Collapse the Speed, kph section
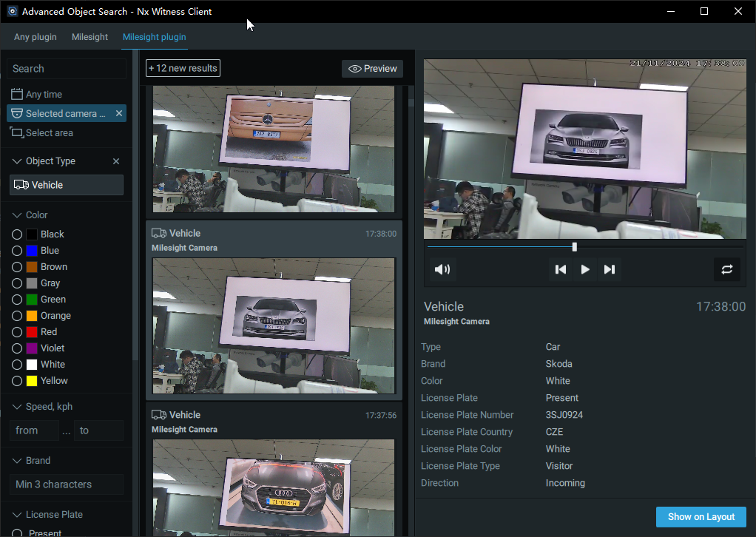Viewport: 756px width, 537px height. click(17, 407)
